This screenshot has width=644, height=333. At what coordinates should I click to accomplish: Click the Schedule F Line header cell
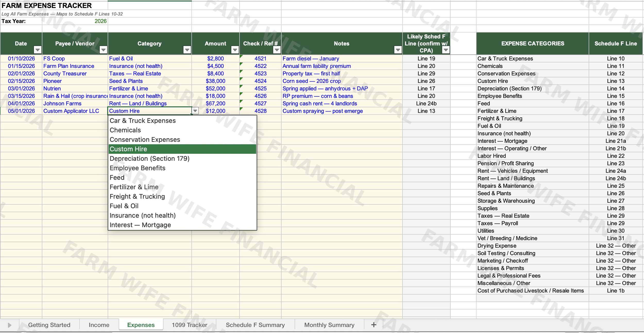616,43
